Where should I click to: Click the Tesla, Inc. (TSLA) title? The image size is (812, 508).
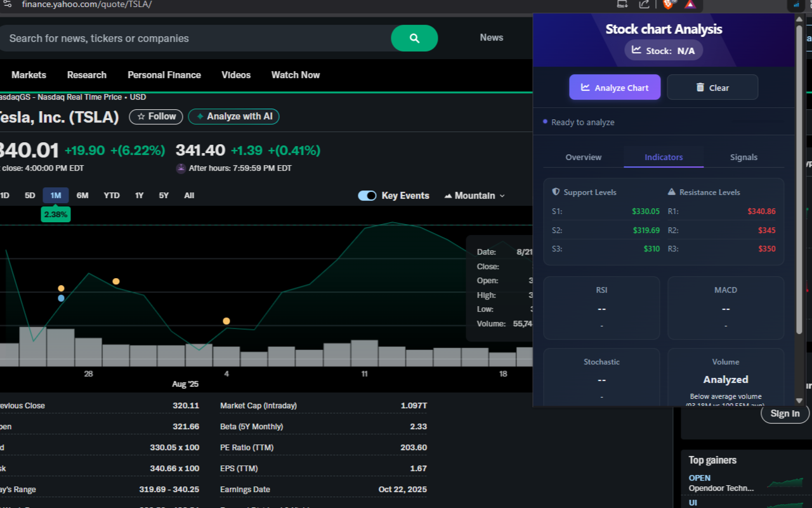(60, 117)
